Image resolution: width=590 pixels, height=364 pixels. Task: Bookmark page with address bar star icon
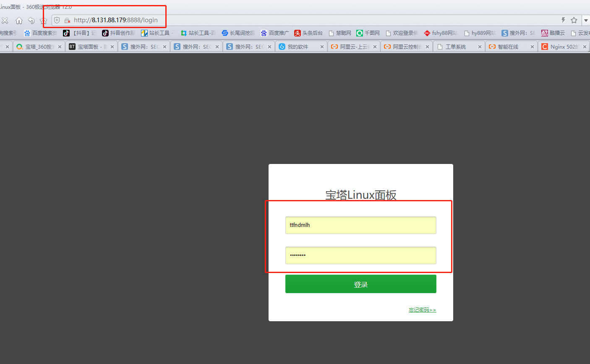click(574, 20)
